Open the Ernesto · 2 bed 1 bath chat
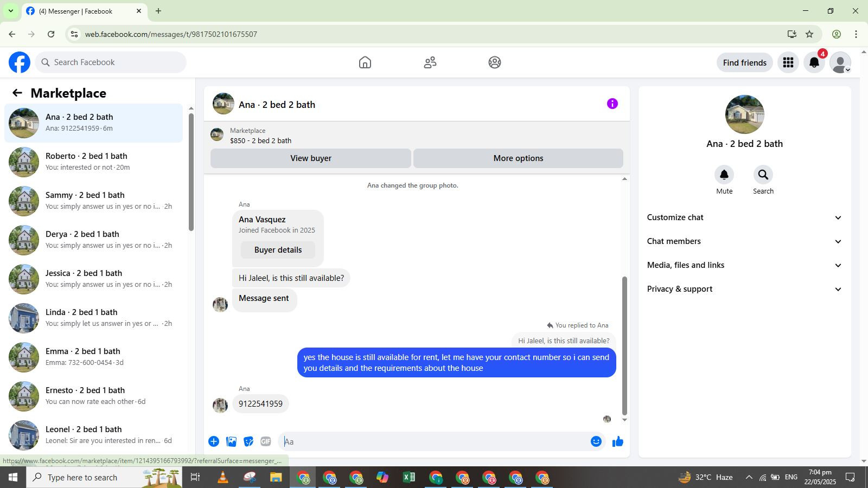This screenshot has height=488, width=868. pyautogui.click(x=93, y=396)
